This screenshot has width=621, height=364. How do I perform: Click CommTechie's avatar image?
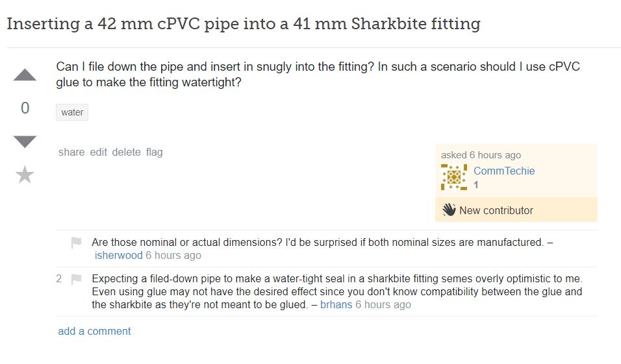(x=454, y=177)
